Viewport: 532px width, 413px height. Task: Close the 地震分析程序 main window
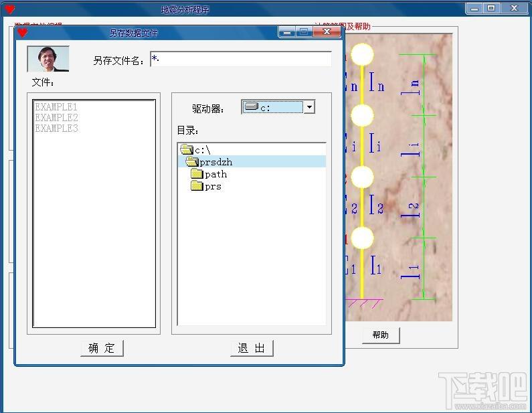(x=515, y=8)
